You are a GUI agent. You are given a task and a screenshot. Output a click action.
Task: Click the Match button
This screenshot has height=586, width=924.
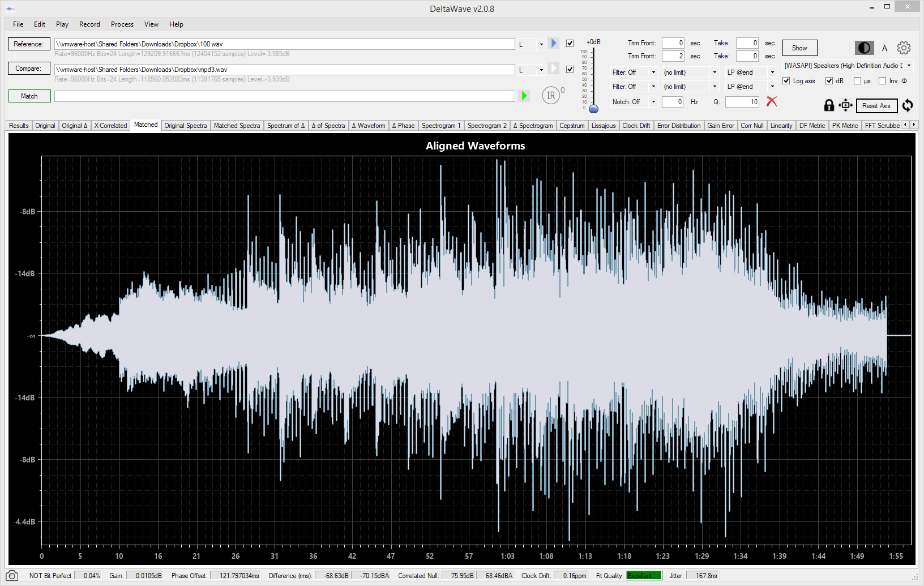tap(29, 96)
